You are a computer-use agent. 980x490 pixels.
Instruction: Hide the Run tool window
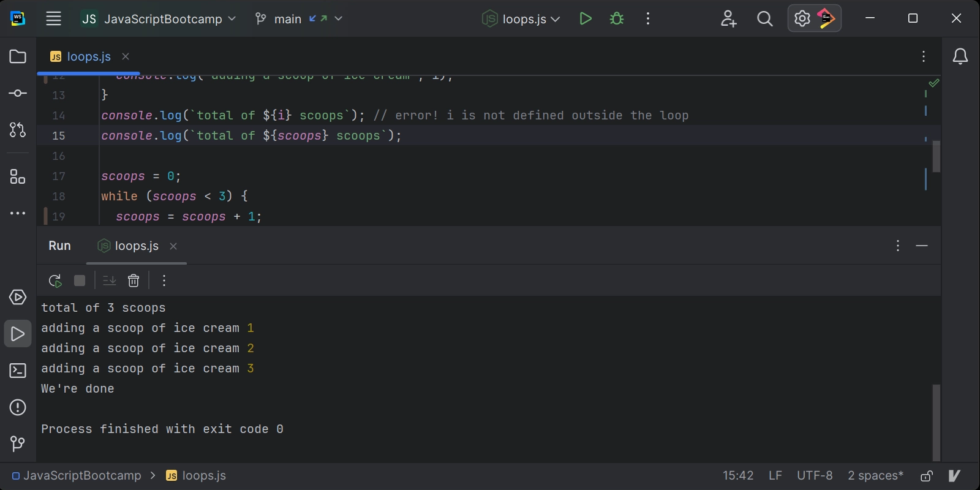pyautogui.click(x=922, y=246)
